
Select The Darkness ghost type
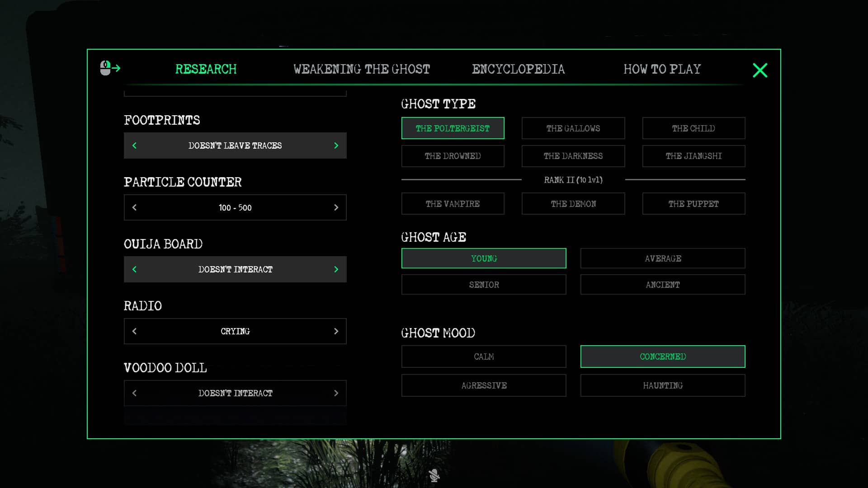click(573, 156)
